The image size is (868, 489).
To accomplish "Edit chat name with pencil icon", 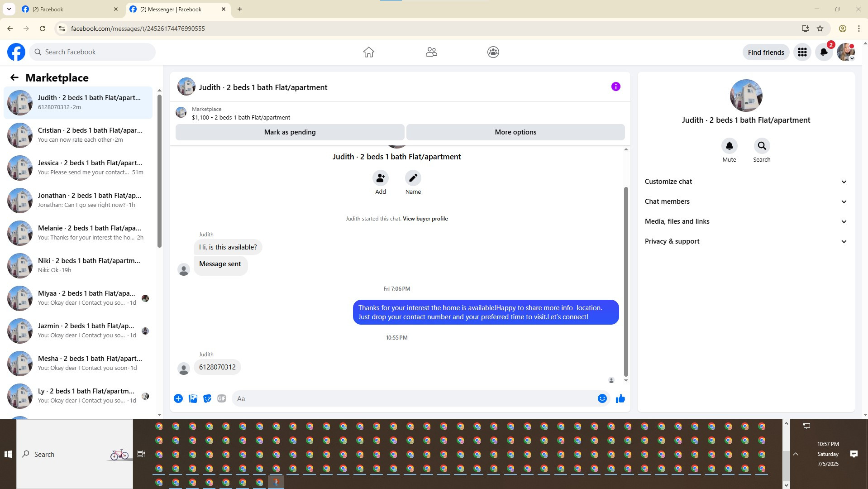I will point(413,178).
